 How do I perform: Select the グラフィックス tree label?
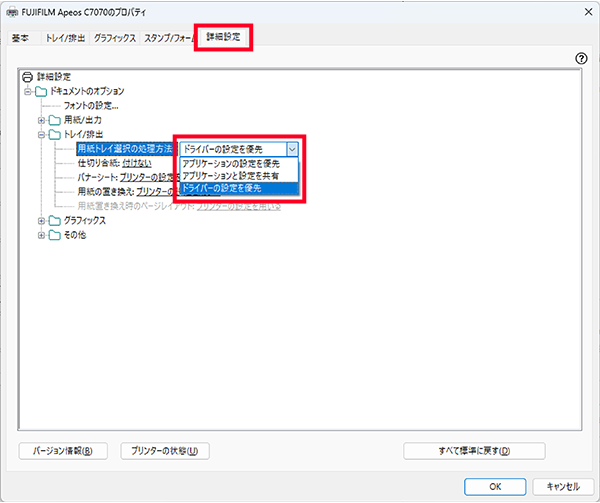[x=85, y=221]
